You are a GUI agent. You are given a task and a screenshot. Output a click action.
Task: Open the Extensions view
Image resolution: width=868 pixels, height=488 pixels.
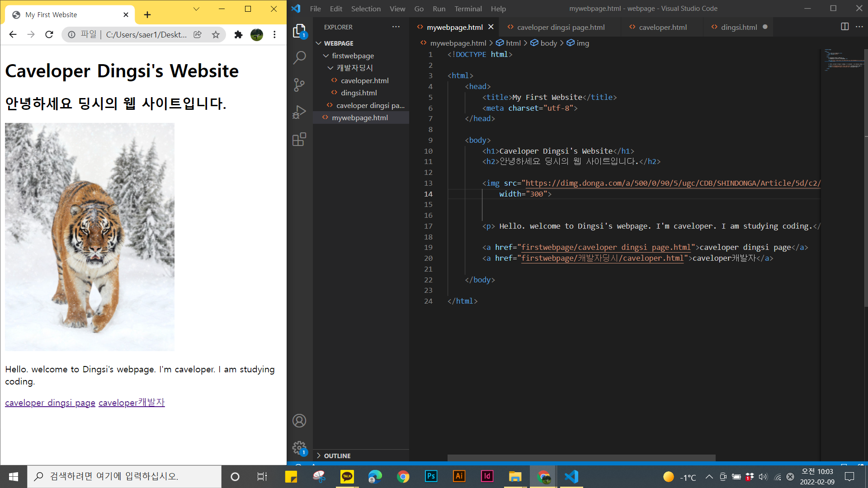pos(299,139)
